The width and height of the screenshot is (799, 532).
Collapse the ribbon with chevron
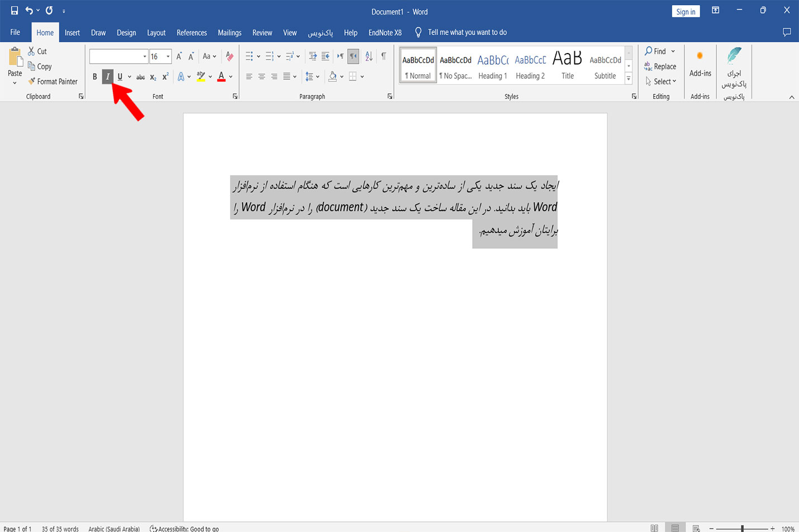pyautogui.click(x=791, y=97)
